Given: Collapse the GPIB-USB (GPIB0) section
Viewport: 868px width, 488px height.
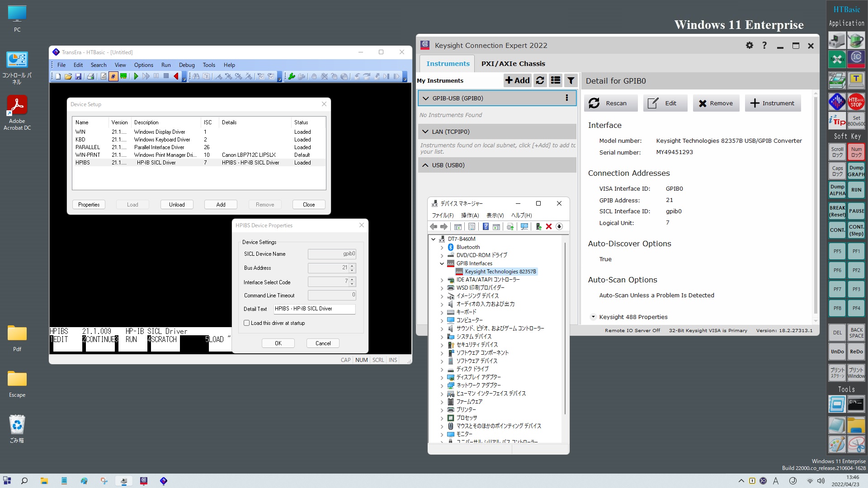Looking at the screenshot, I should click(425, 98).
